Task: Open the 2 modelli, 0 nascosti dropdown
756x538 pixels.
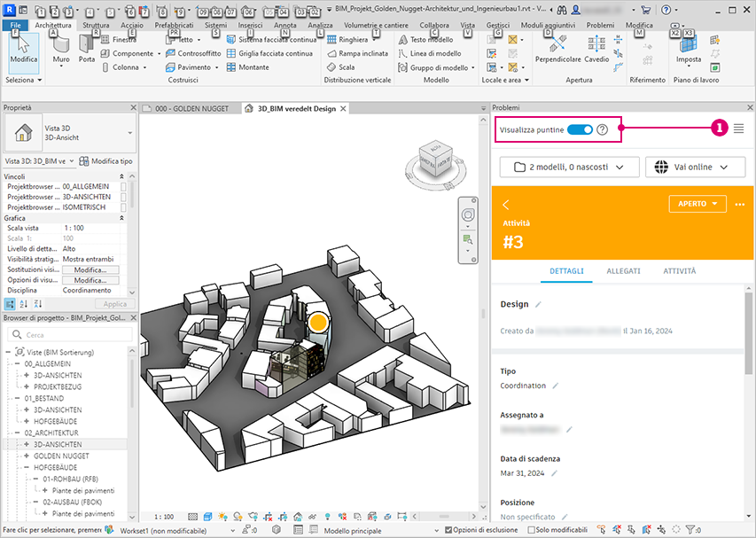Action: tap(569, 168)
